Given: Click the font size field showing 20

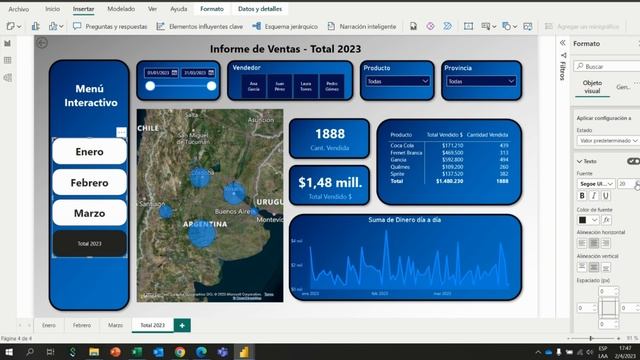Looking at the screenshot, I should pyautogui.click(x=626, y=184).
